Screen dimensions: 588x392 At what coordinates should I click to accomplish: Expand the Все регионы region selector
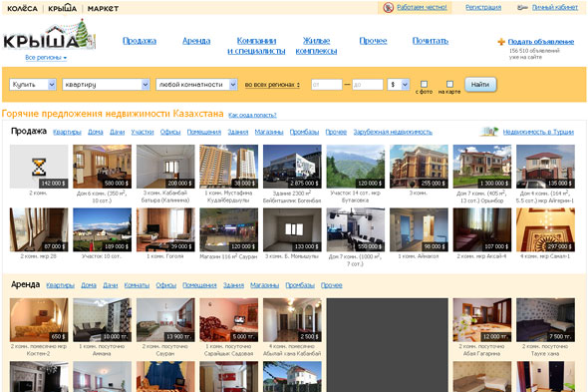click(46, 58)
